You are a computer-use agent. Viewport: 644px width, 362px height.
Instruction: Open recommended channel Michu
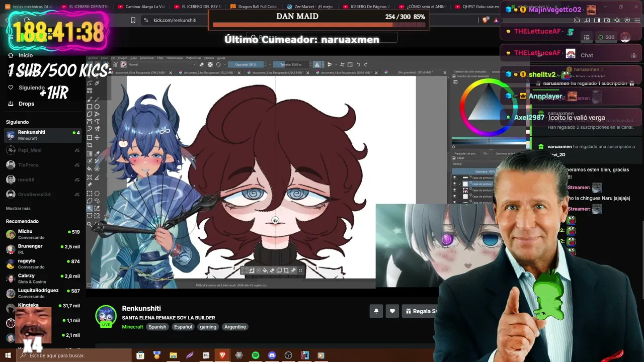(x=43, y=234)
